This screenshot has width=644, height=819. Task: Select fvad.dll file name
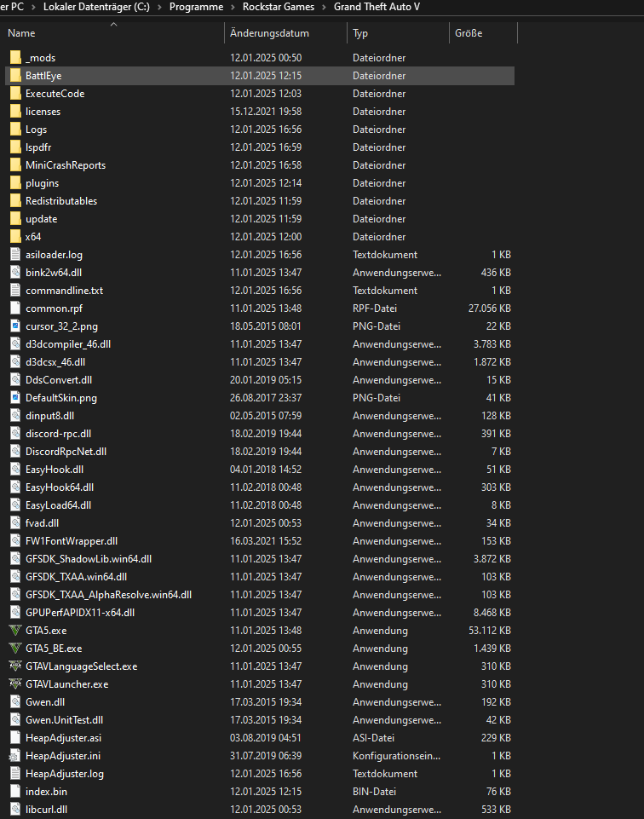pyautogui.click(x=42, y=522)
